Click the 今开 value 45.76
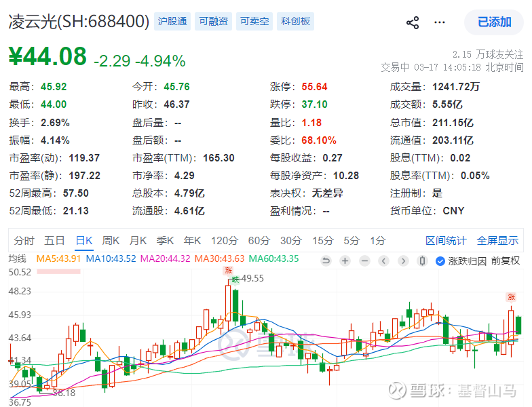 (x=176, y=87)
